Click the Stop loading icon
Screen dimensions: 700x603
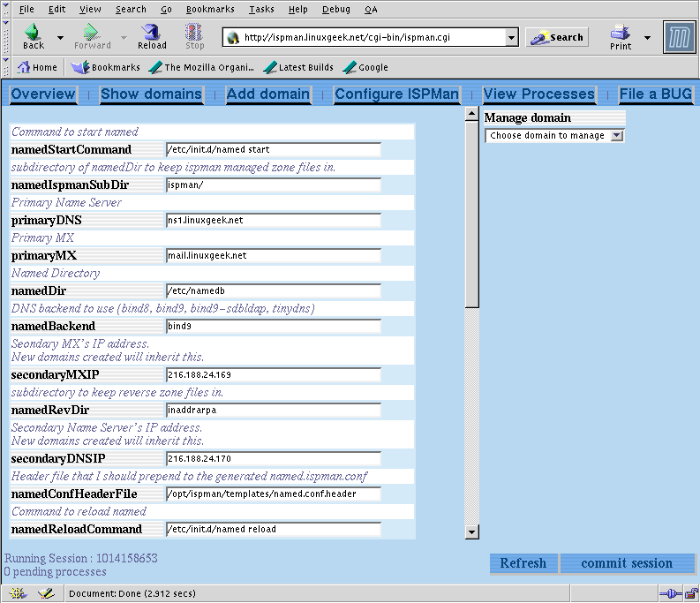click(195, 36)
